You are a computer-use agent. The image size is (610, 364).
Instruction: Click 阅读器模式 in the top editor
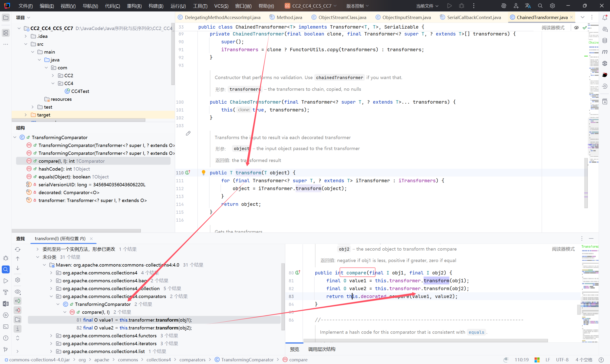pos(553,28)
